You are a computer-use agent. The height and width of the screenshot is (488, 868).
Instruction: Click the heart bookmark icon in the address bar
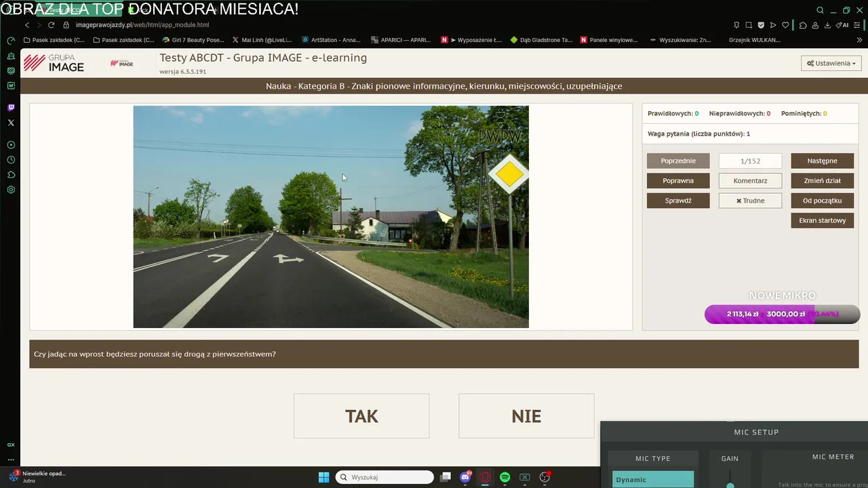coord(786,25)
